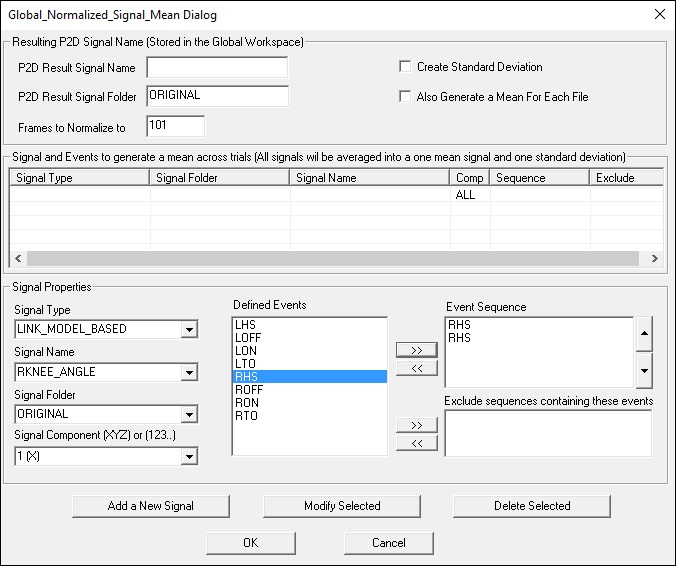This screenshot has width=676, height=566.
Task: Click the table's left scroll arrow
Action: [x=18, y=258]
